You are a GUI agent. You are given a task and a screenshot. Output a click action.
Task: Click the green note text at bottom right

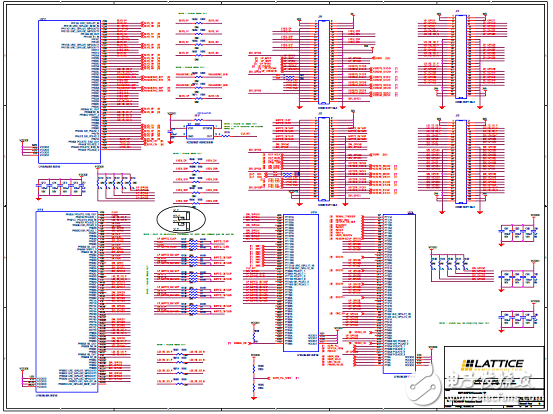pos(463,323)
